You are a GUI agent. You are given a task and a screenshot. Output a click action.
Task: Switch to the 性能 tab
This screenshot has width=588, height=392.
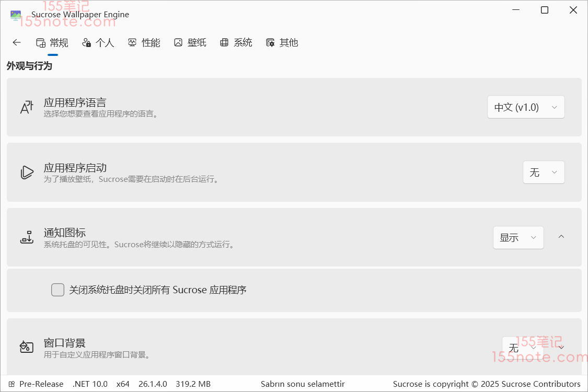(144, 43)
